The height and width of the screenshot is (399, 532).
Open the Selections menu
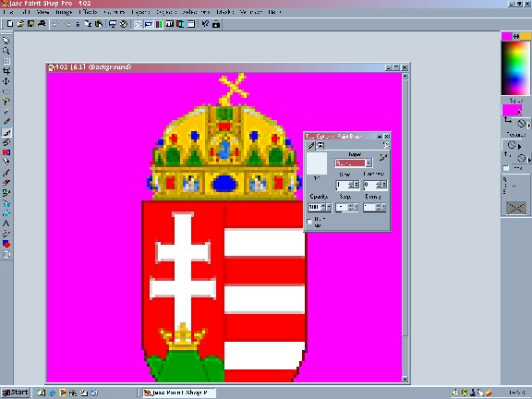196,12
